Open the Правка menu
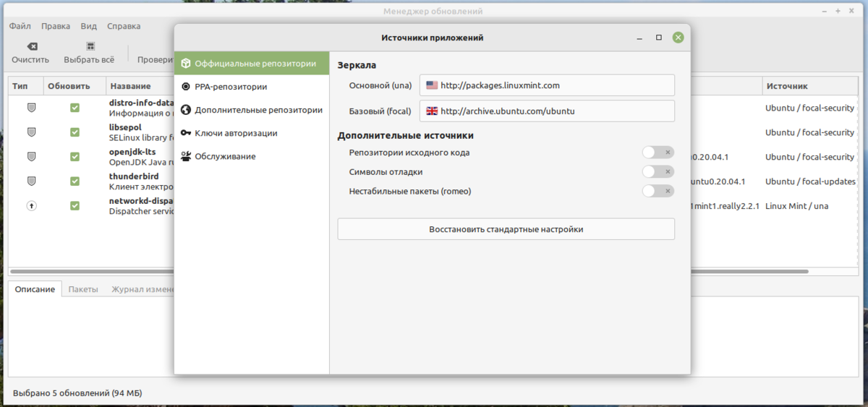 coord(56,26)
